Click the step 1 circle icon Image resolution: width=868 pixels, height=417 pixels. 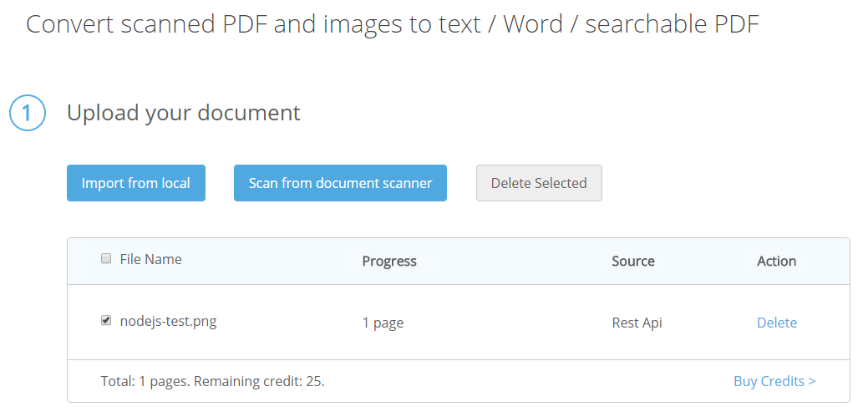point(27,113)
